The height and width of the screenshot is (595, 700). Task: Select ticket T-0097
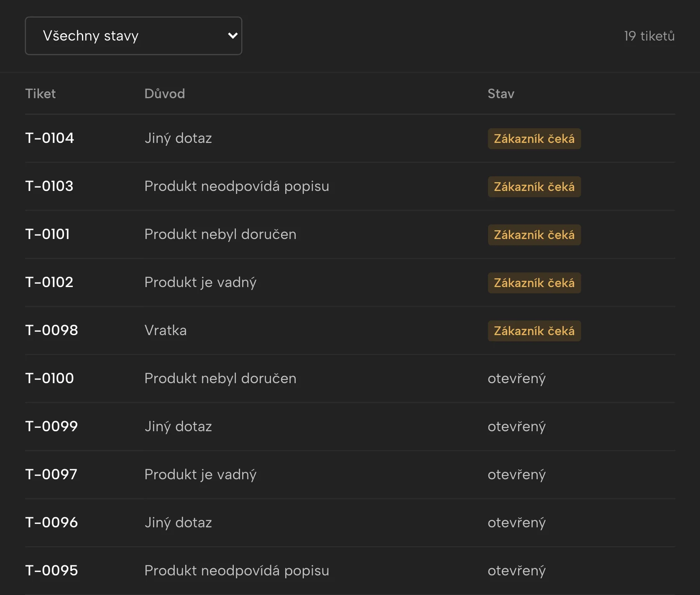[51, 475]
